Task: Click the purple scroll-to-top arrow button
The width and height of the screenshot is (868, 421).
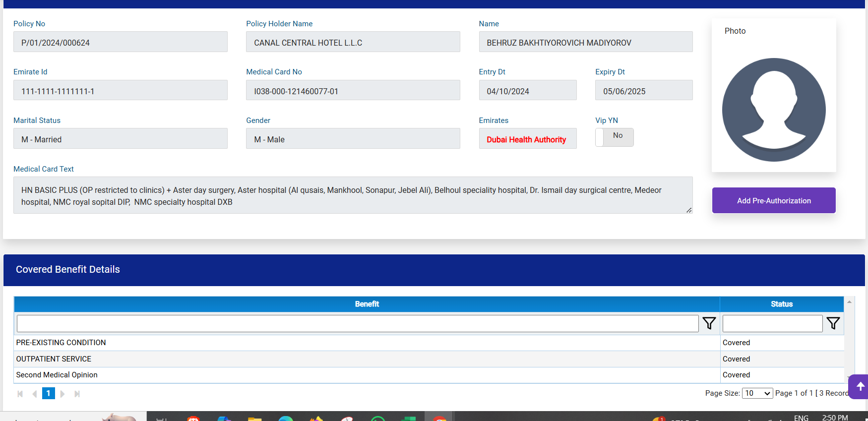Action: [x=859, y=386]
